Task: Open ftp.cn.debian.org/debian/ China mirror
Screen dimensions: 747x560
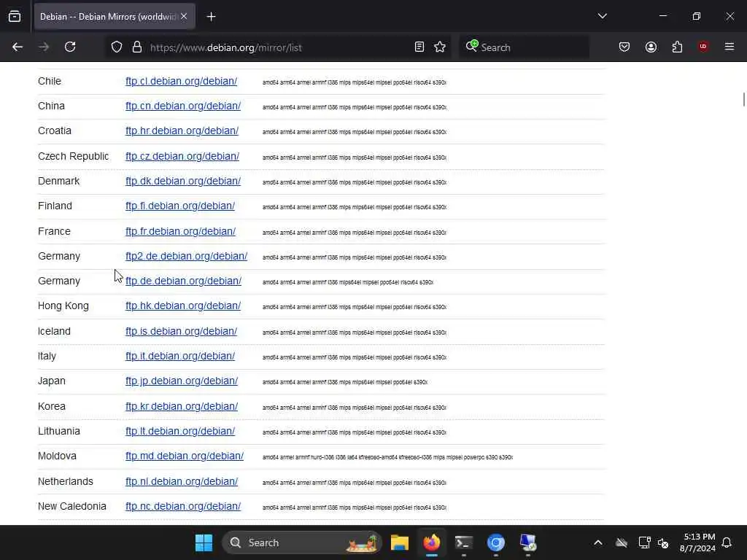Action: (x=183, y=106)
